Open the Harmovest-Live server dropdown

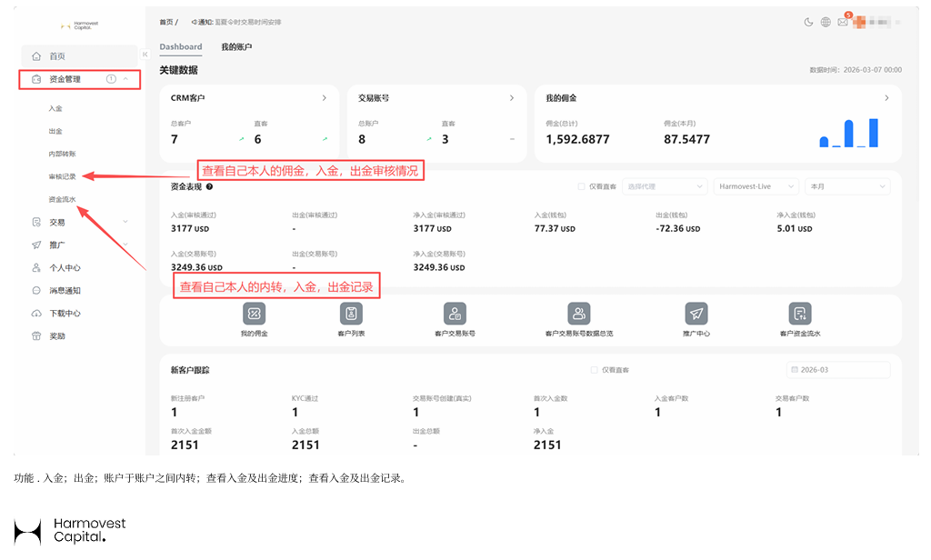pos(756,186)
